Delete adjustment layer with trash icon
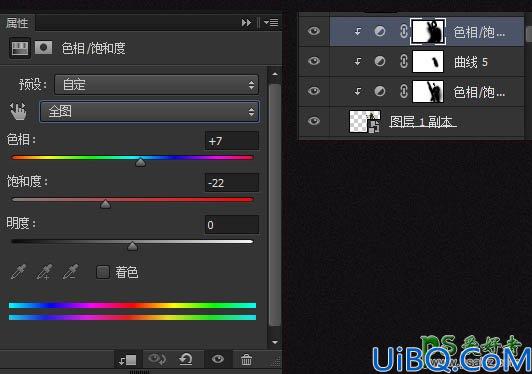This screenshot has height=374, width=532. click(247, 359)
